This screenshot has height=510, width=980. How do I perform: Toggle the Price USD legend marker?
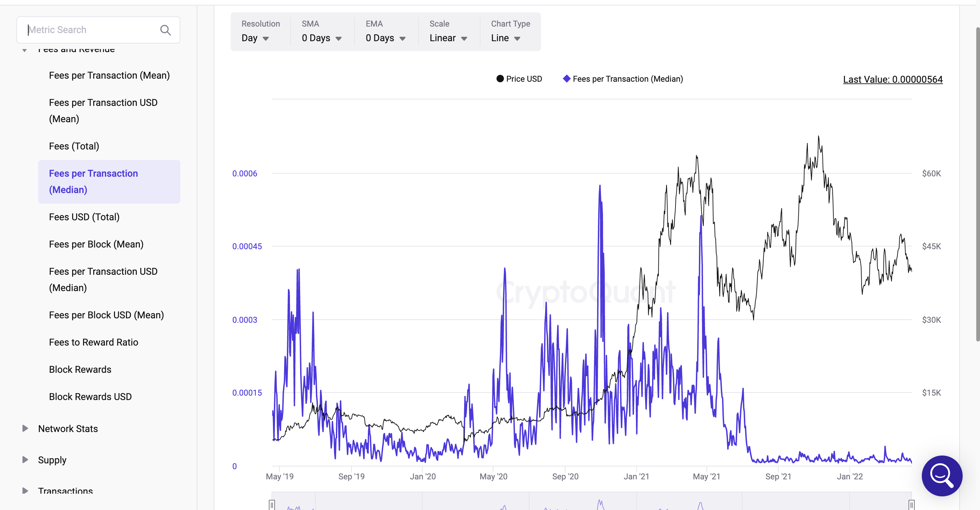tap(500, 79)
